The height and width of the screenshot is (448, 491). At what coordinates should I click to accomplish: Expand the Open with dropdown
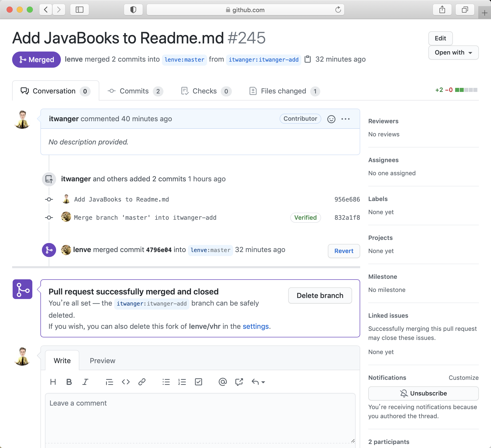(x=453, y=53)
